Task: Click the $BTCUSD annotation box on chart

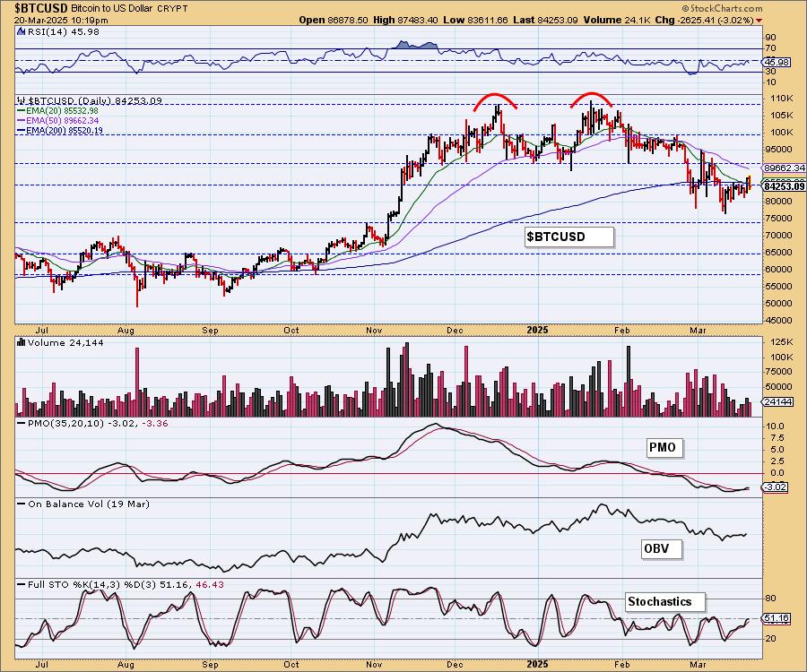Action: coord(569,237)
